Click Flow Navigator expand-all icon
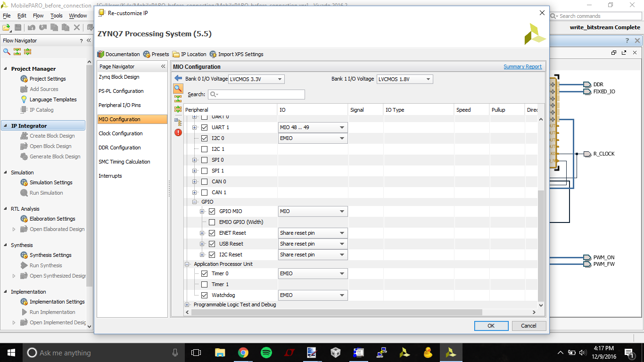This screenshot has width=644, height=362. (27, 51)
